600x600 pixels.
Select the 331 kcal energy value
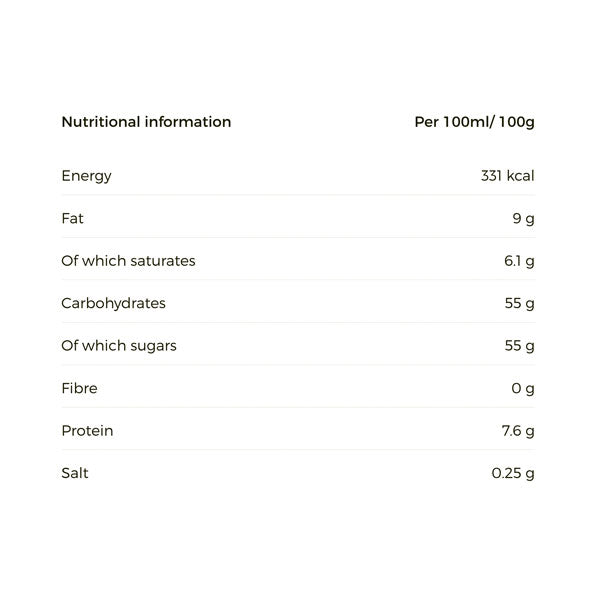tap(508, 176)
